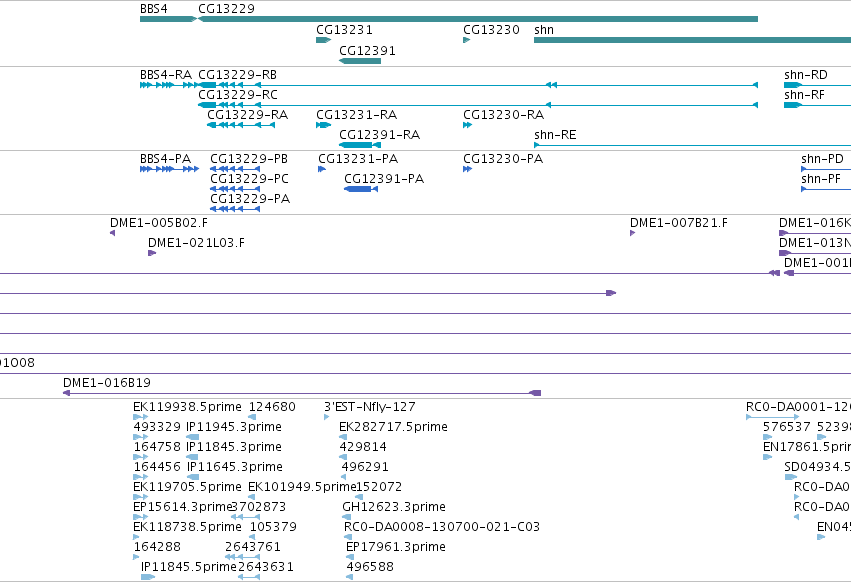Screen dimensions: 851x582
Task: Select EST label IP11945.3prime
Action: tap(234, 427)
